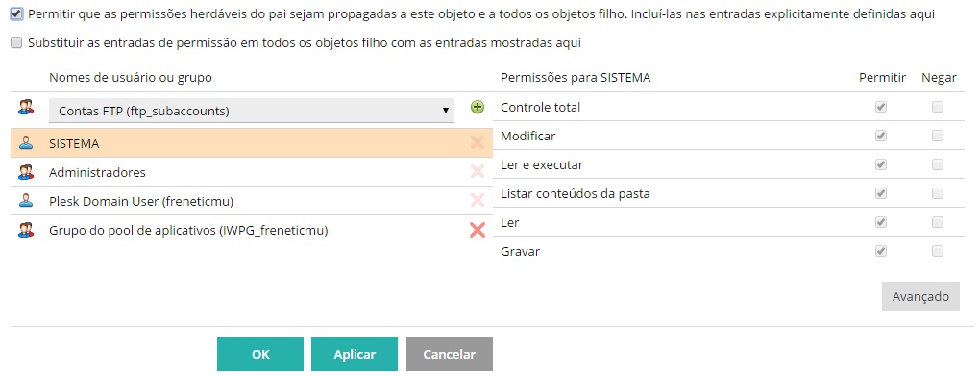Click the IWPG_freneticmu group icon
The width and height of the screenshot is (980, 376).
(26, 230)
